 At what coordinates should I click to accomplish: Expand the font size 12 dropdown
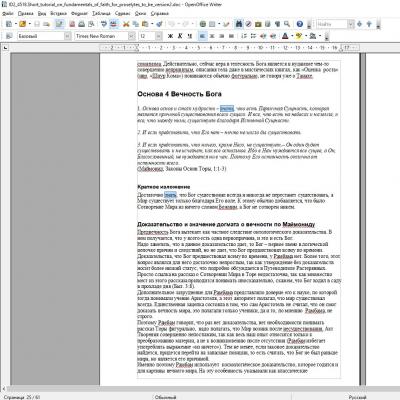coord(159,36)
